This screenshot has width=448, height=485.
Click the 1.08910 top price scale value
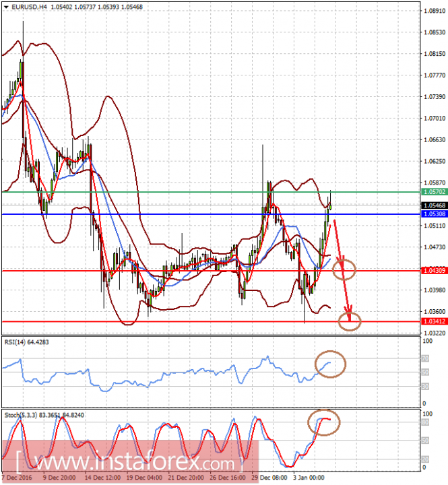[x=435, y=11]
